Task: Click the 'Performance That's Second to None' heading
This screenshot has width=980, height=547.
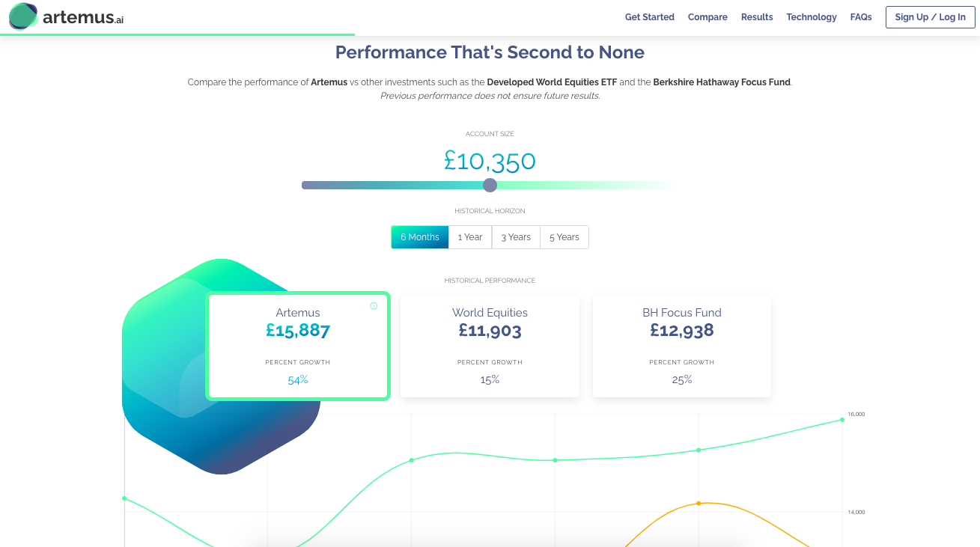Action: [x=490, y=52]
